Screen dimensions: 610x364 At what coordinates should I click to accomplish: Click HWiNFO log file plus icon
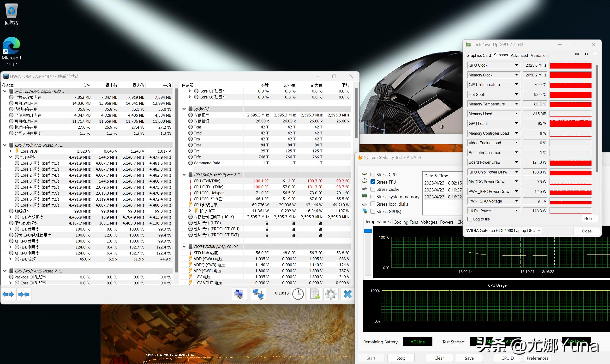pyautogui.click(x=315, y=294)
